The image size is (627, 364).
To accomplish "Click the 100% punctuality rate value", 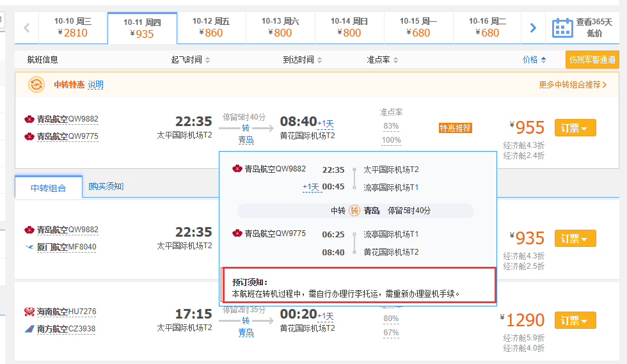I will click(391, 140).
